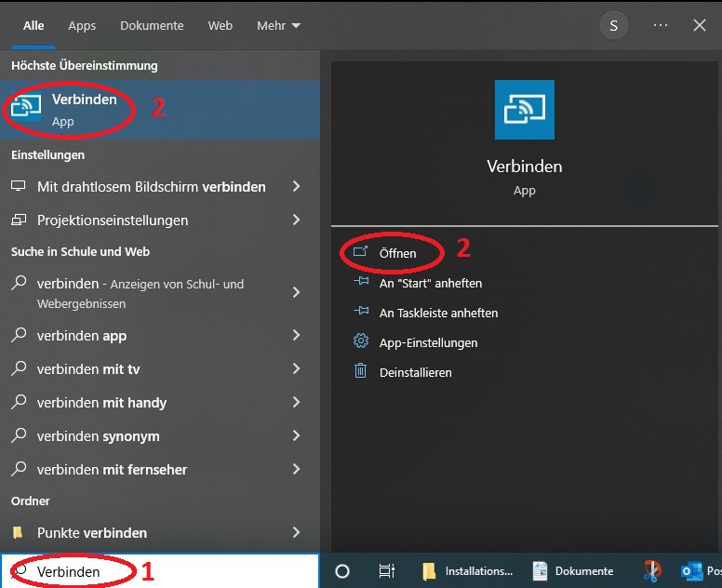
Task: Expand arrow beside Projektionseinstellungen
Action: [x=297, y=220]
